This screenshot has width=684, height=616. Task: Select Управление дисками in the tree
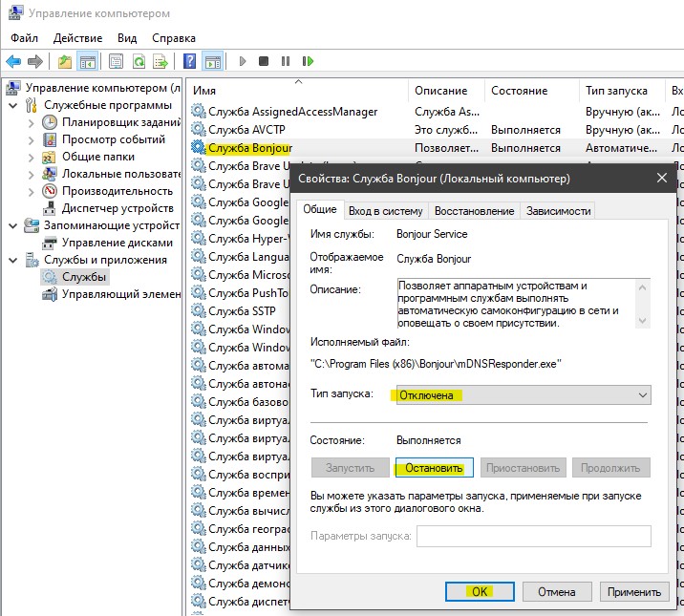[117, 243]
